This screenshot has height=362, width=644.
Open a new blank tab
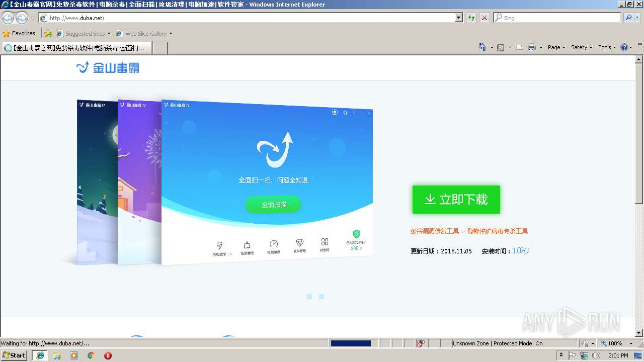[x=160, y=48]
